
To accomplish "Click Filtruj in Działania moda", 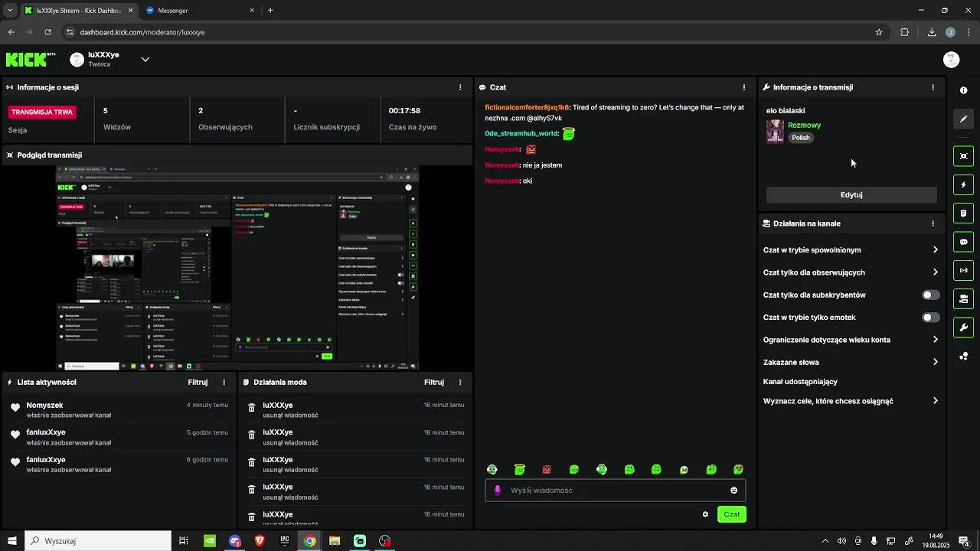I will pyautogui.click(x=434, y=382).
